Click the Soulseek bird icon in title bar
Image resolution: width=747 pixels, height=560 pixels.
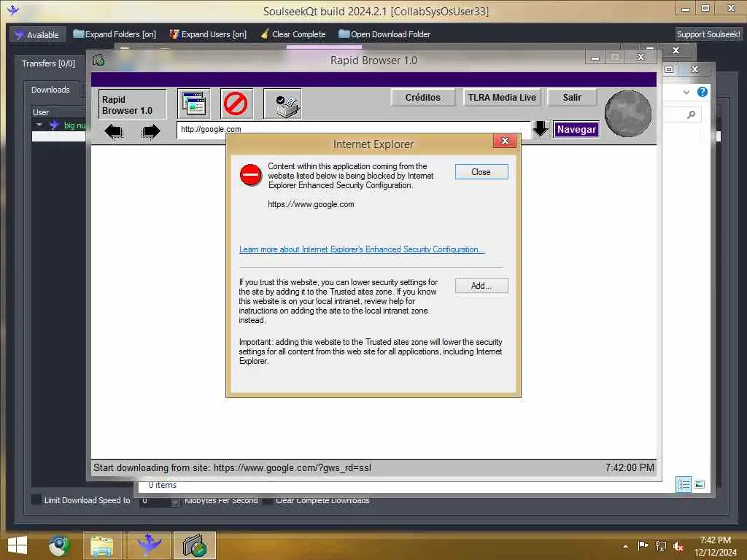point(13,9)
